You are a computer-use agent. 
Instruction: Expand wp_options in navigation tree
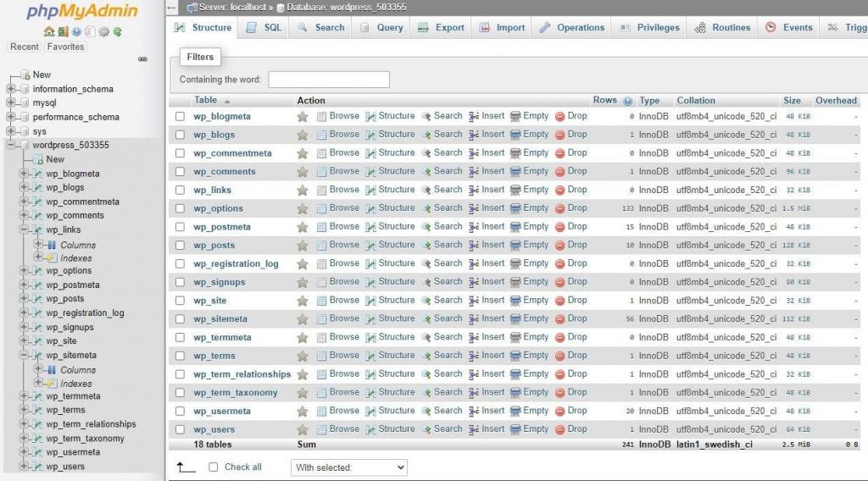point(24,270)
